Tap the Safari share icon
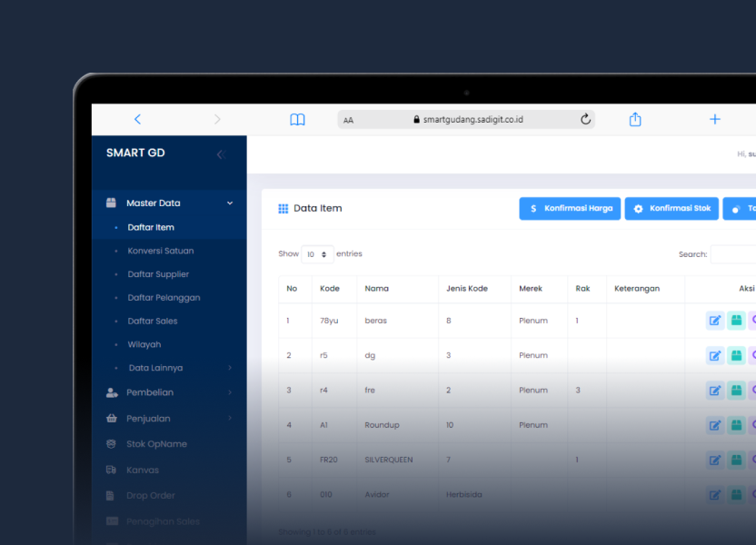Image resolution: width=756 pixels, height=545 pixels. 635,120
